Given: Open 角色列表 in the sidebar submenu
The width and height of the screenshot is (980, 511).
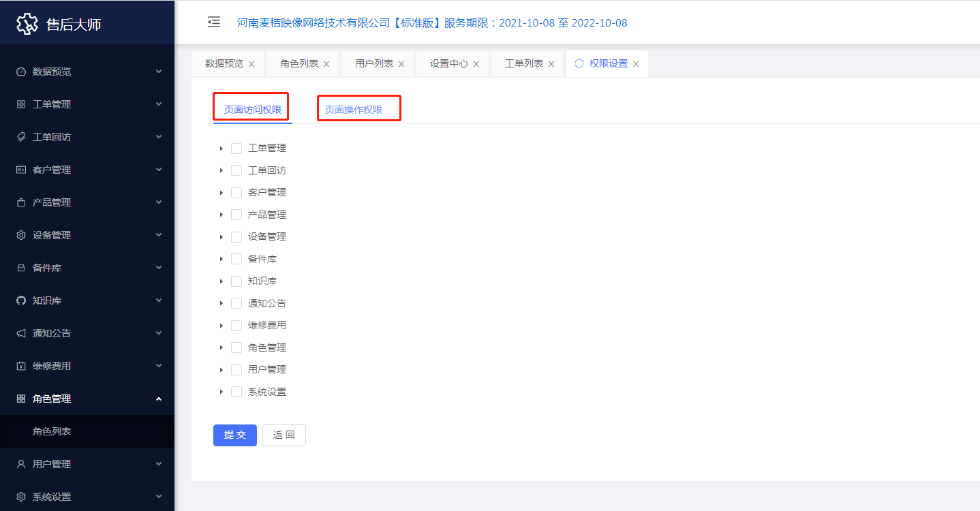Looking at the screenshot, I should 52,431.
